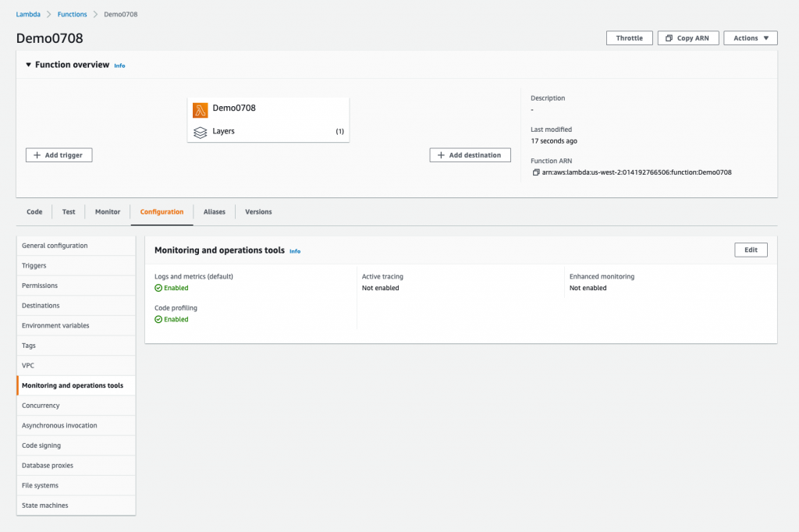The height and width of the screenshot is (532, 799).
Task: Click the Info link beside Monitoring and operations tools
Action: pyautogui.click(x=295, y=251)
